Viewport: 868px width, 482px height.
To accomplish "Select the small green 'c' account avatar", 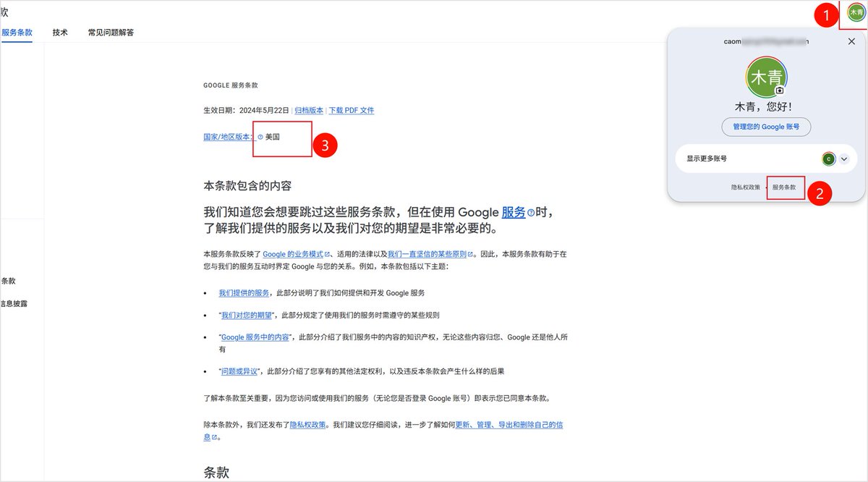I will pos(829,158).
